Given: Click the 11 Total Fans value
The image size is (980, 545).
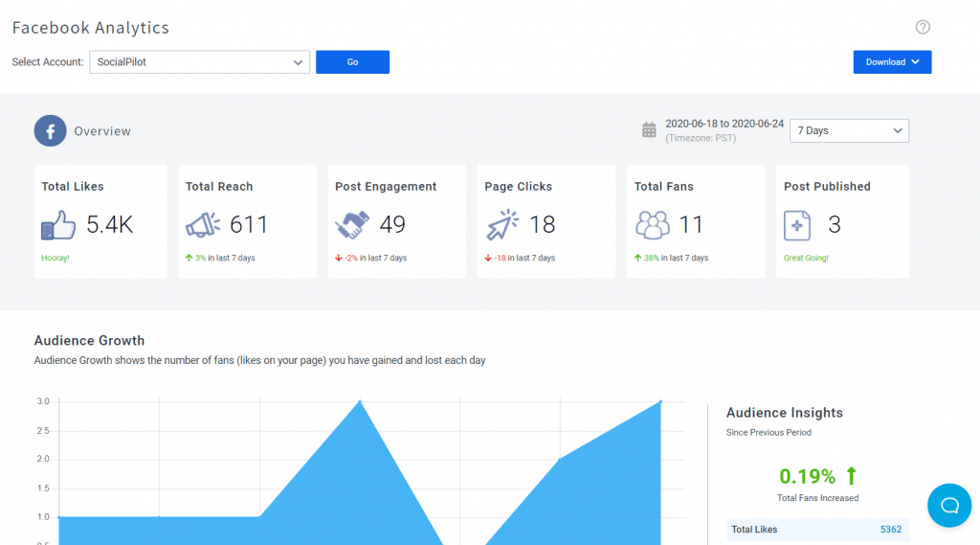Looking at the screenshot, I should [x=691, y=225].
